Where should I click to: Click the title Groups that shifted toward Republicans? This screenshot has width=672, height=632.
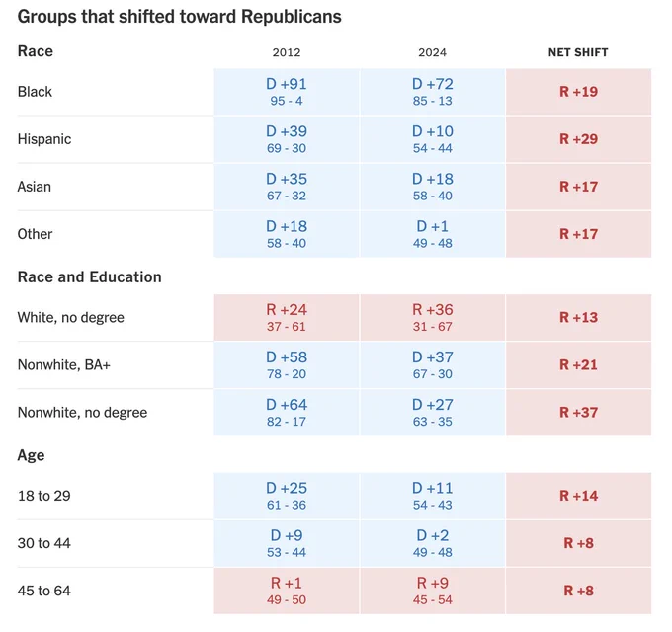click(180, 17)
